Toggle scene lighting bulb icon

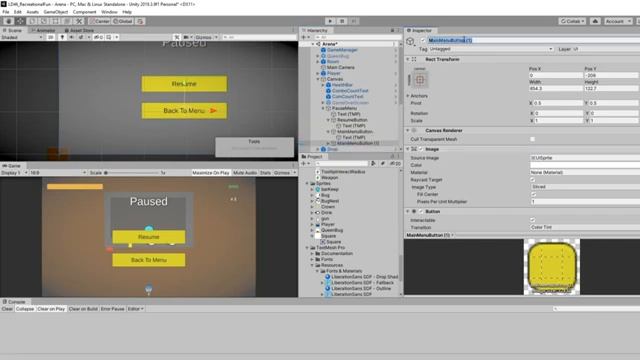[62, 37]
